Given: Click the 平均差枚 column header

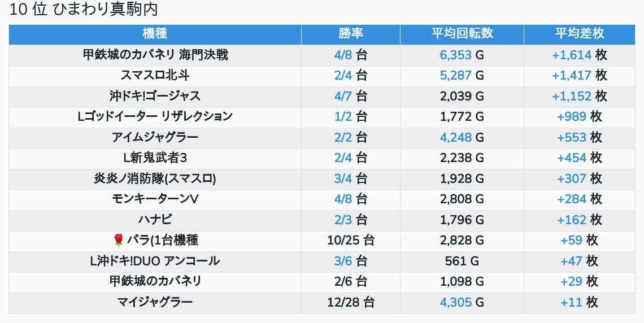Looking at the screenshot, I should [579, 34].
